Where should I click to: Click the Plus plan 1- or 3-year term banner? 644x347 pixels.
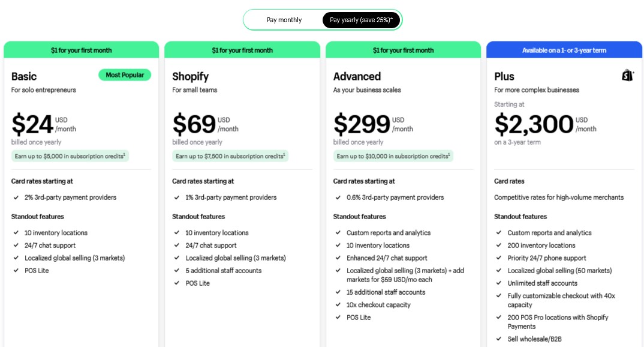coord(564,50)
